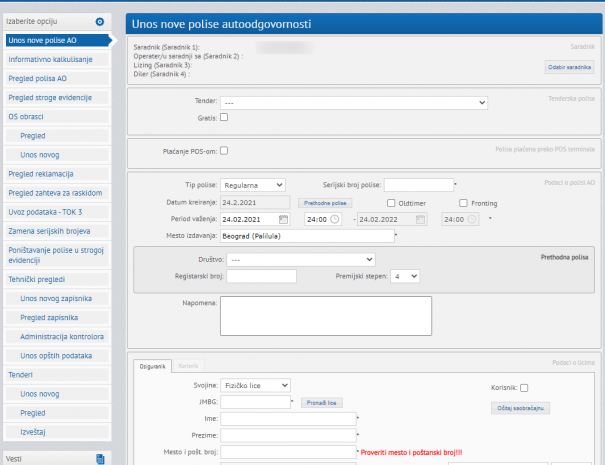Click the end date calendar icon
Screen dimensions: 605x465
point(421,219)
